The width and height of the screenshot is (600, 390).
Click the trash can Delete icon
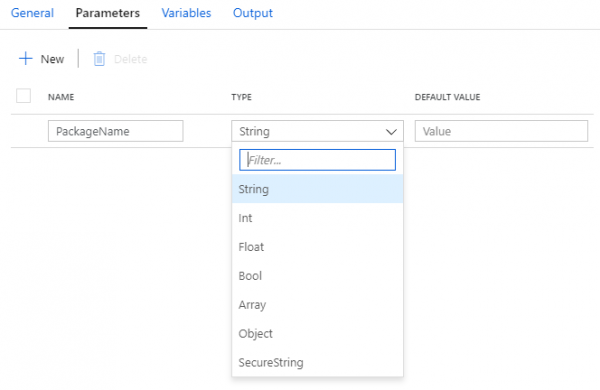click(x=99, y=59)
